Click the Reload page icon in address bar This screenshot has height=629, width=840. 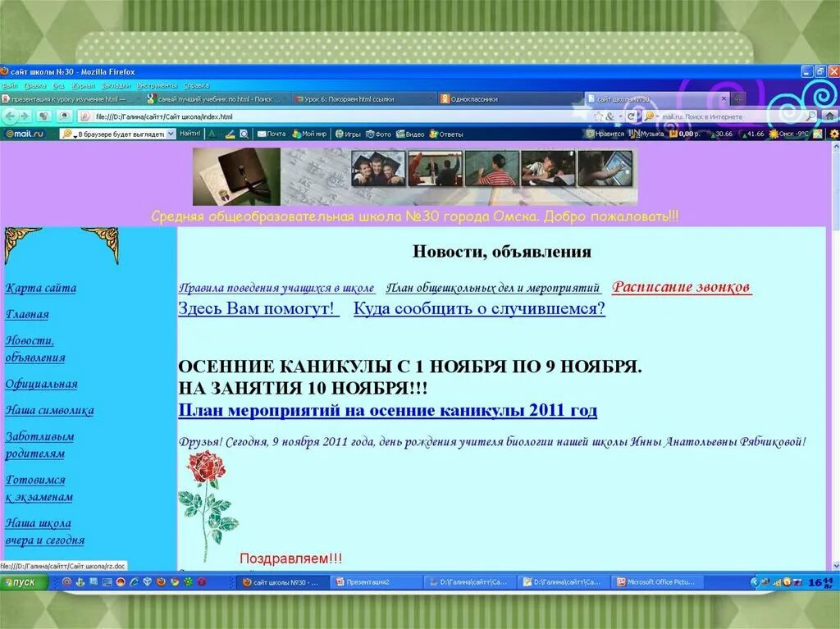(632, 116)
